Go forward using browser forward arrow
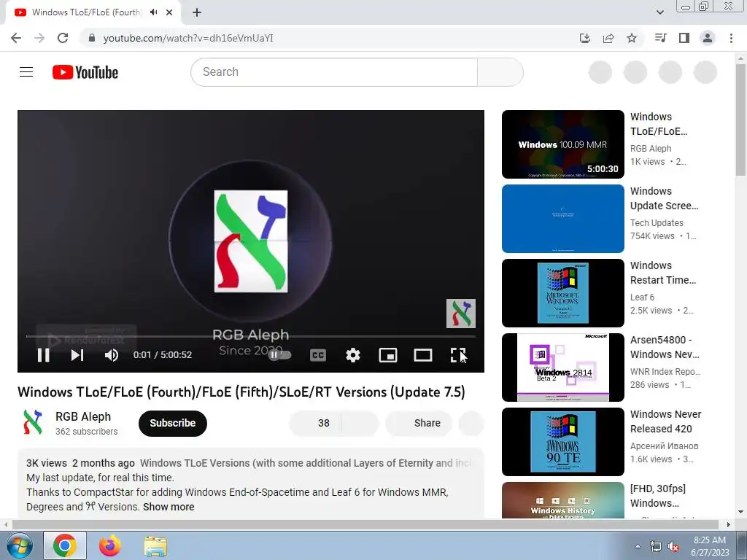The image size is (747, 560). pyautogui.click(x=39, y=38)
